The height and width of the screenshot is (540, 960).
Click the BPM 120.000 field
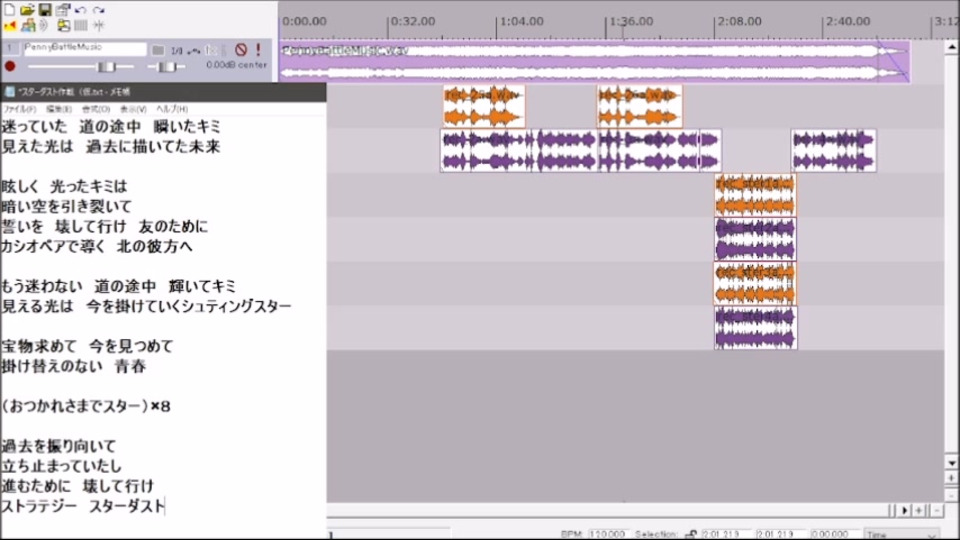click(x=607, y=534)
